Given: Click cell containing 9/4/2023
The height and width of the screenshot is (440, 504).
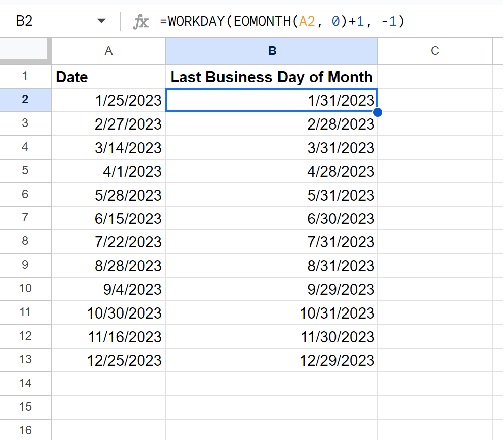Looking at the screenshot, I should coord(108,289).
